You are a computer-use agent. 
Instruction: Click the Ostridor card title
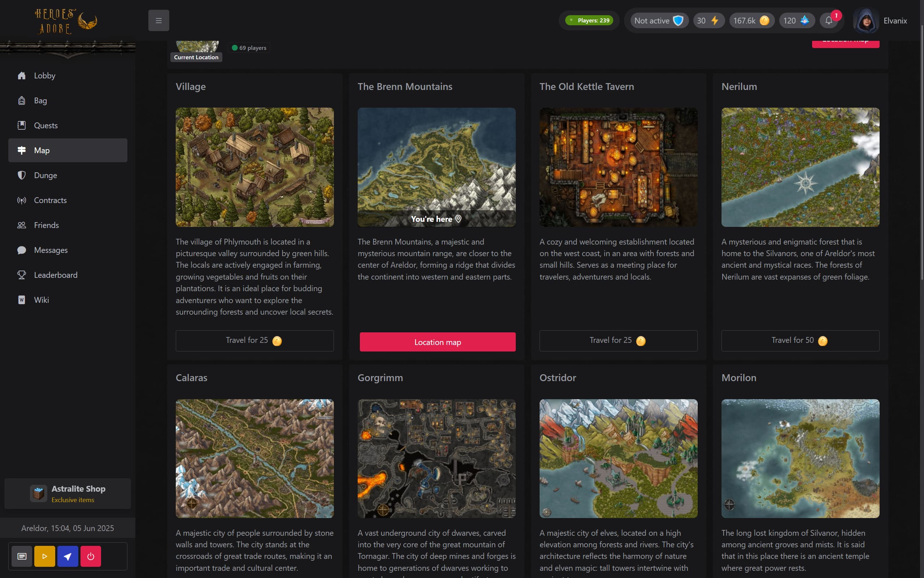click(x=557, y=378)
